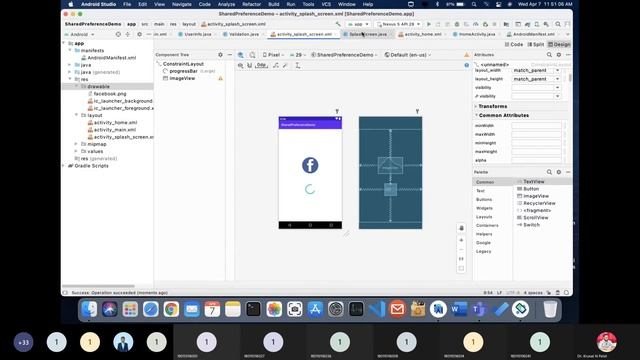This screenshot has height=360, width=640.
Task: Click the orientation/pan icon next to surface selector
Action: point(252,55)
